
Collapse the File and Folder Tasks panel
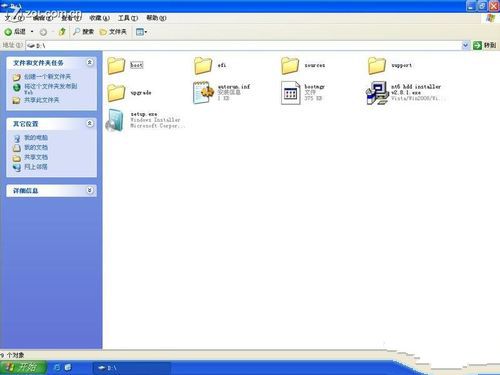[89, 62]
